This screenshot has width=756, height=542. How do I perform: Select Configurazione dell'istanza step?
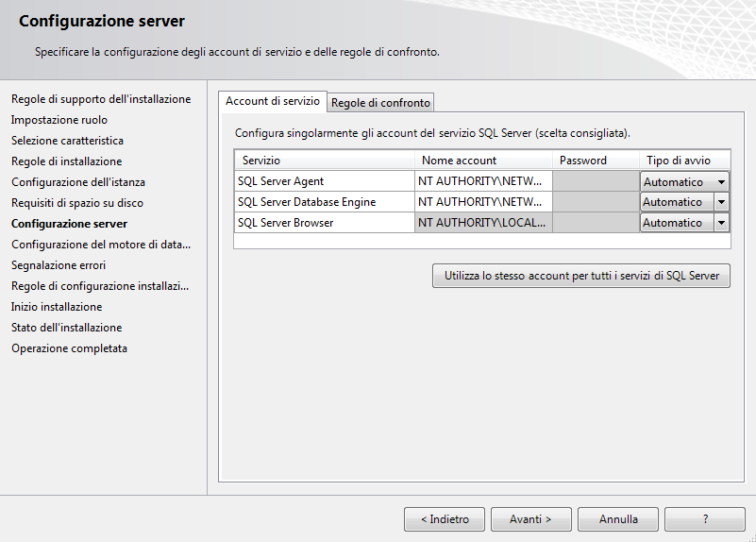click(x=78, y=182)
